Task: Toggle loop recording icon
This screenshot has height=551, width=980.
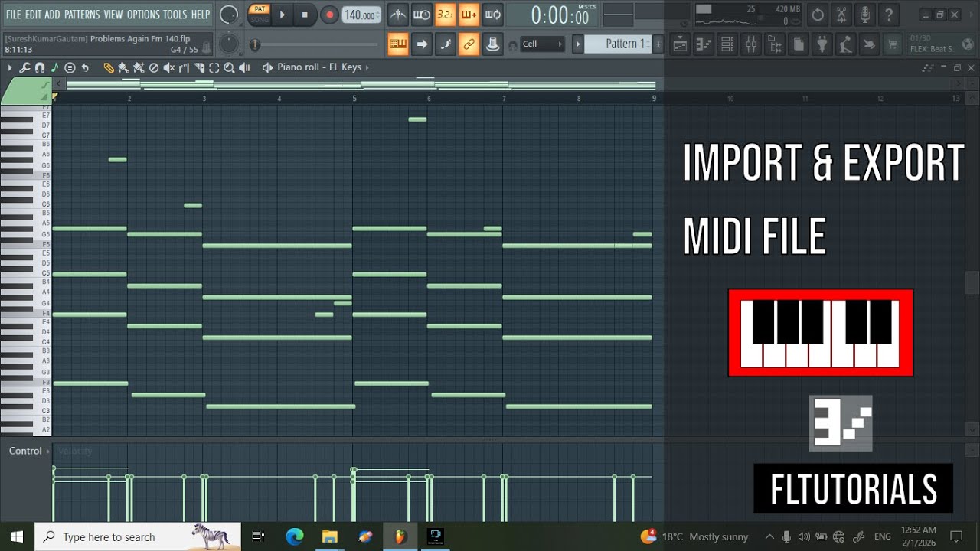Action: (493, 15)
